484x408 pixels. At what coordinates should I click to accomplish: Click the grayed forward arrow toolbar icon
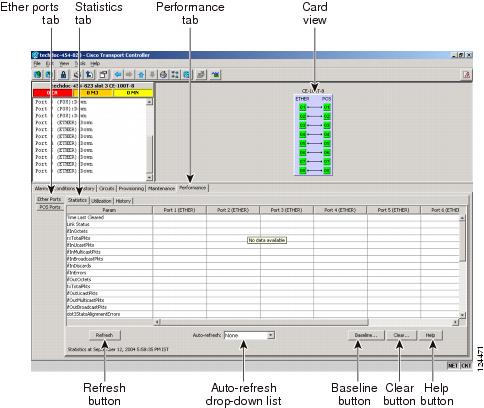pyautogui.click(x=129, y=75)
